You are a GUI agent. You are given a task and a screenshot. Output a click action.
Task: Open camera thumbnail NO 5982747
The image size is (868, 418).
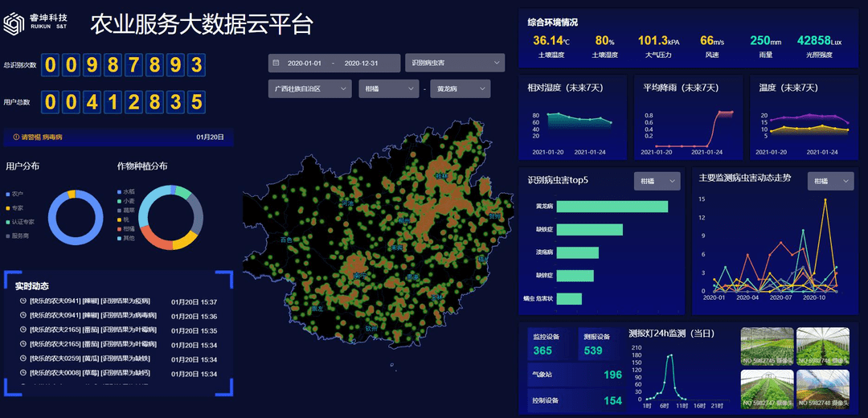[767, 389]
